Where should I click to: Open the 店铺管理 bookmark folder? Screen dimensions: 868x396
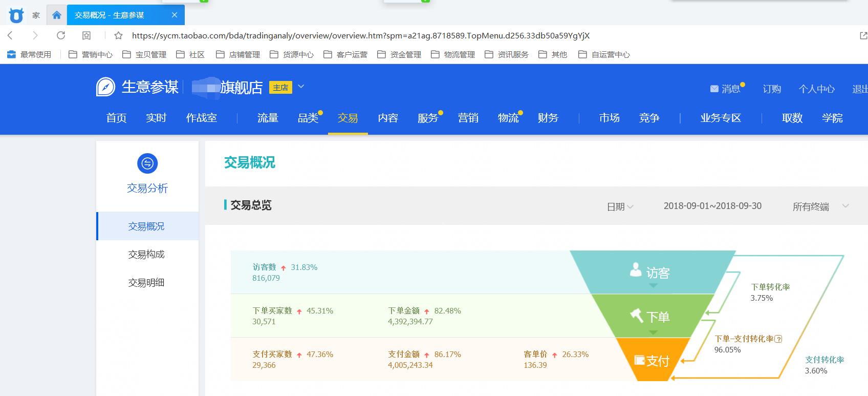(238, 54)
